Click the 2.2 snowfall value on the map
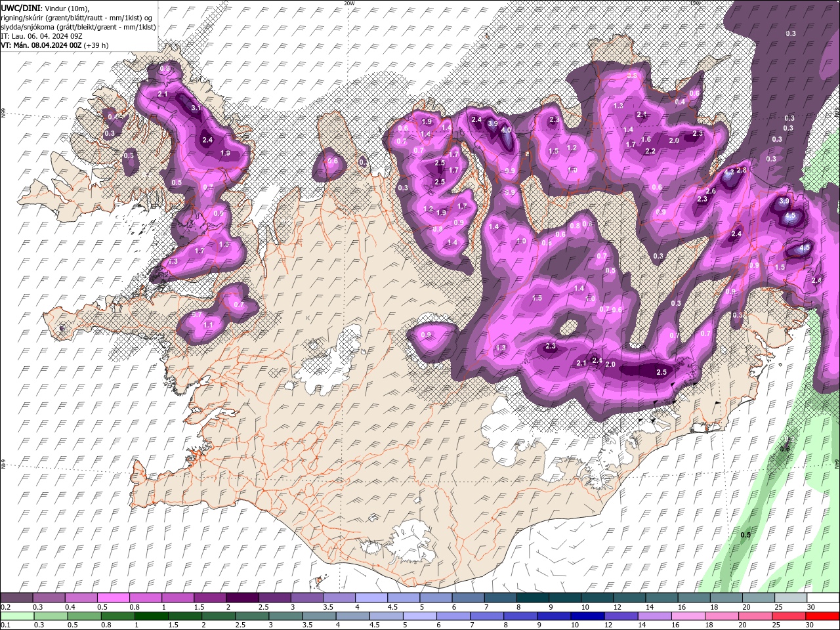The image size is (840, 630). (x=650, y=151)
